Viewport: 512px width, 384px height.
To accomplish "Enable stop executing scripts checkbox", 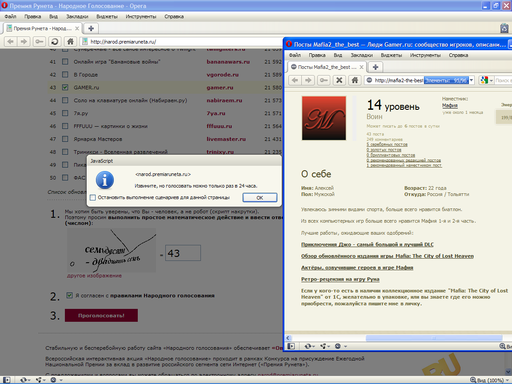I will (x=93, y=197).
